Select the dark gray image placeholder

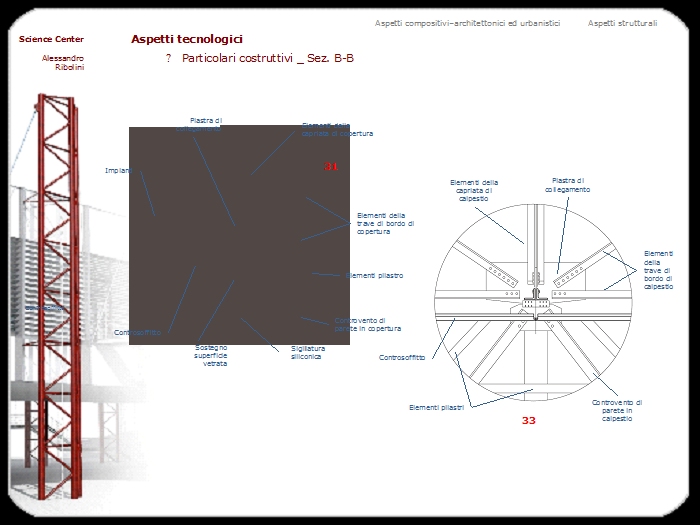[239, 235]
